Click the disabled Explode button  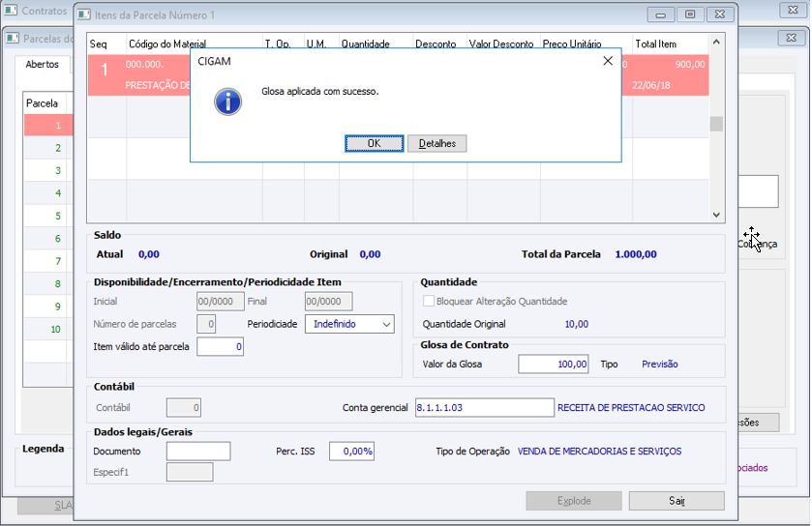click(x=574, y=501)
